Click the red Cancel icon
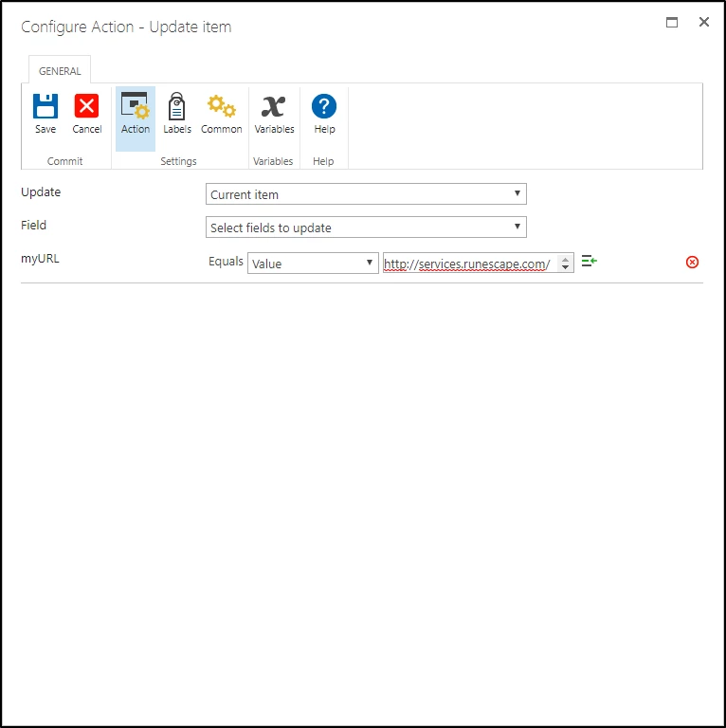 86,106
